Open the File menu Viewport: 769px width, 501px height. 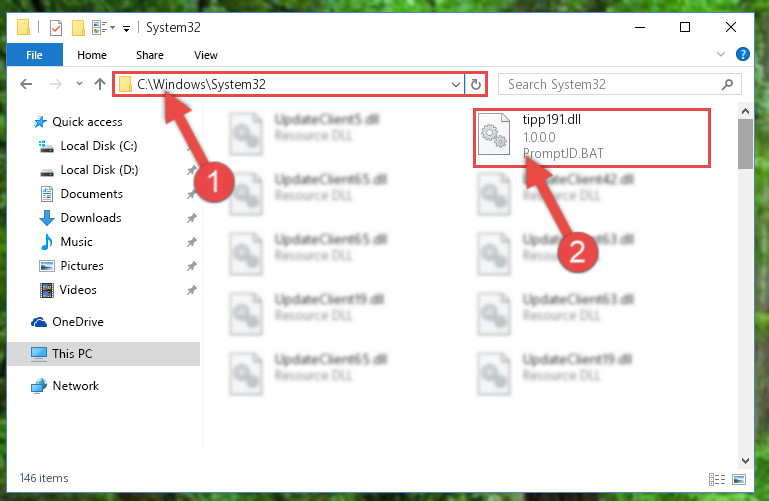pos(34,55)
